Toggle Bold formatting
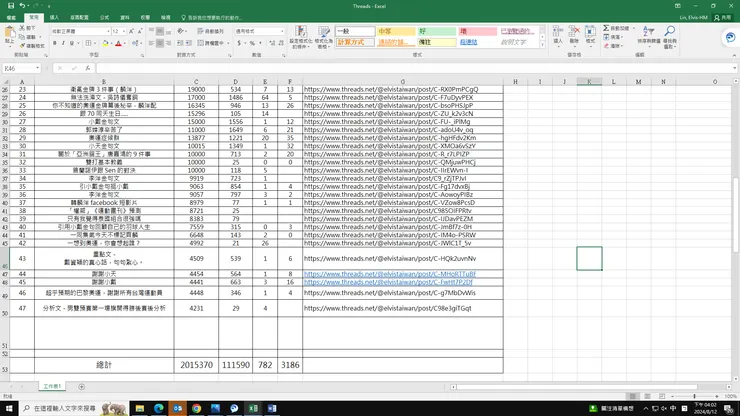This screenshot has width=740, height=416. (x=55, y=43)
